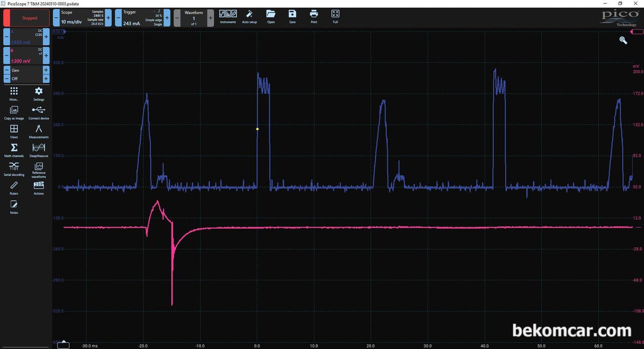Click the -20.0 time axis label

143,346
